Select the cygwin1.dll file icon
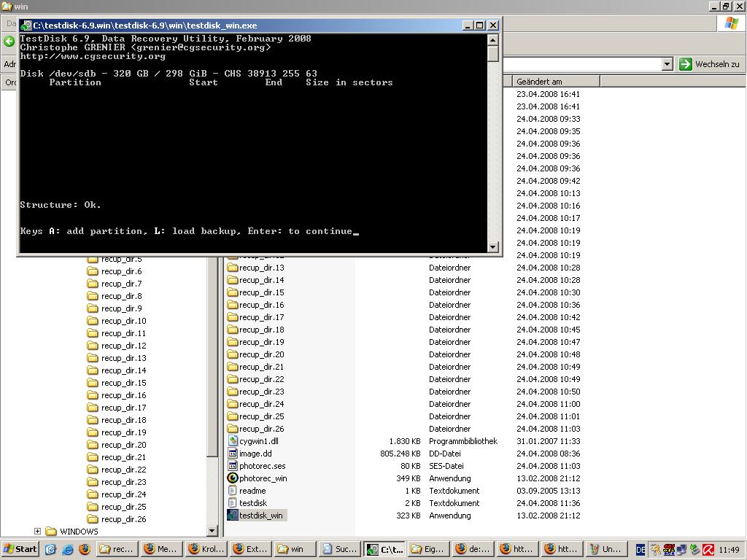The width and height of the screenshot is (747, 560). click(233, 441)
